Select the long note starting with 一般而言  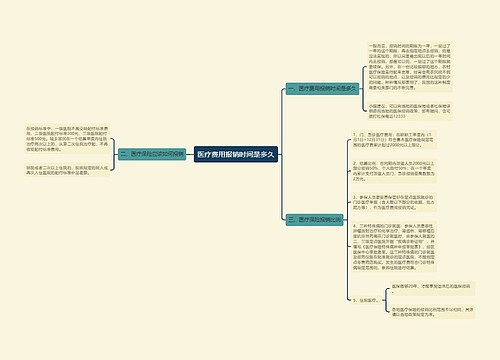(410, 67)
